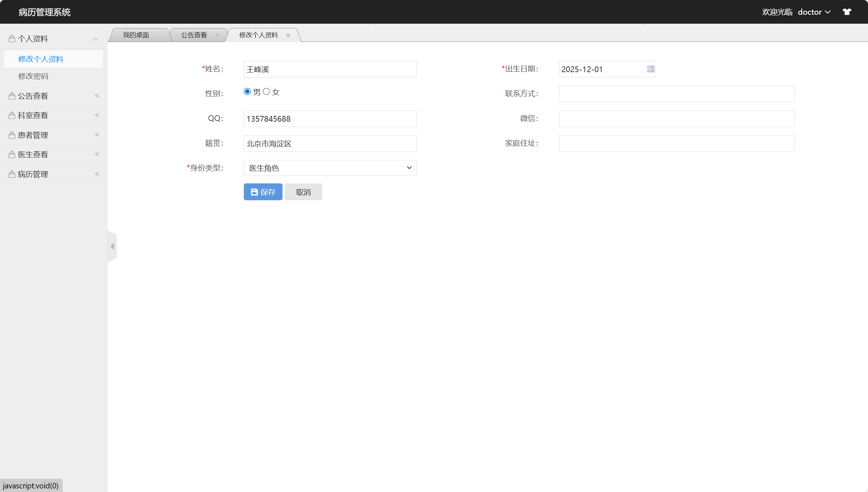The width and height of the screenshot is (868, 492).
Task: Click inside the 微信 input field
Action: (x=676, y=118)
